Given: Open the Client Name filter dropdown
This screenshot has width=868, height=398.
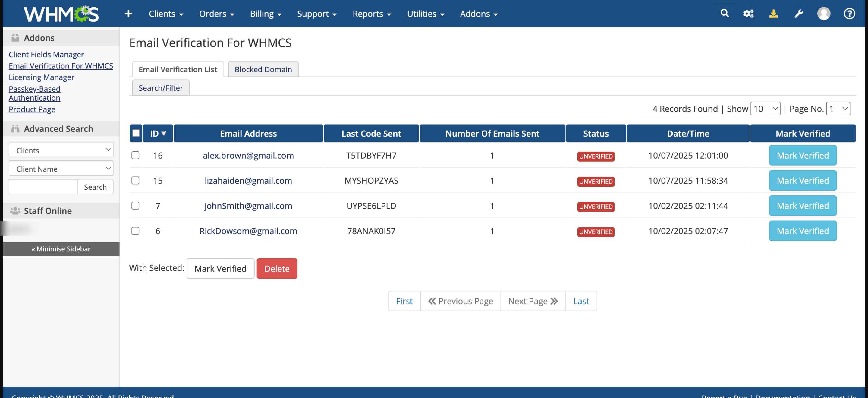Looking at the screenshot, I should point(61,169).
